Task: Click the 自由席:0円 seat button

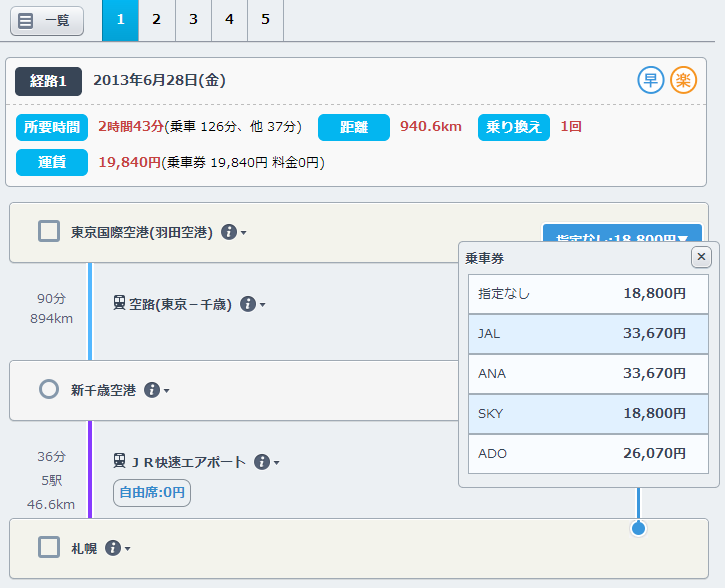Action: coord(151,492)
